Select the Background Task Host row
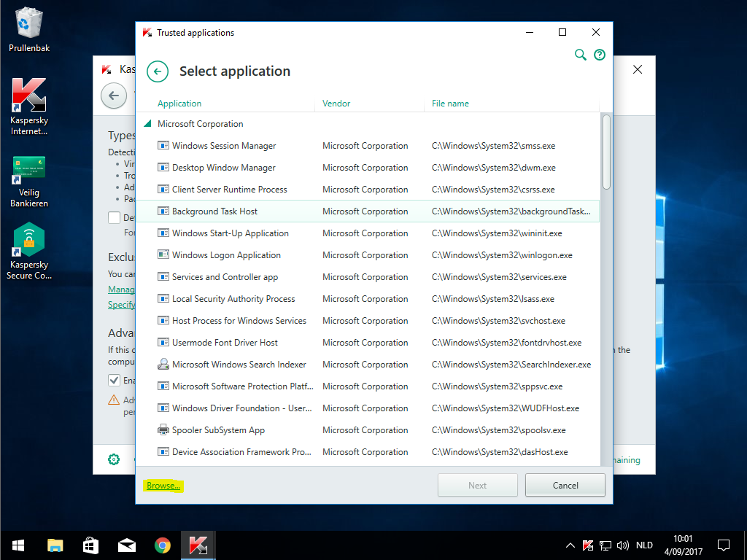 point(368,211)
